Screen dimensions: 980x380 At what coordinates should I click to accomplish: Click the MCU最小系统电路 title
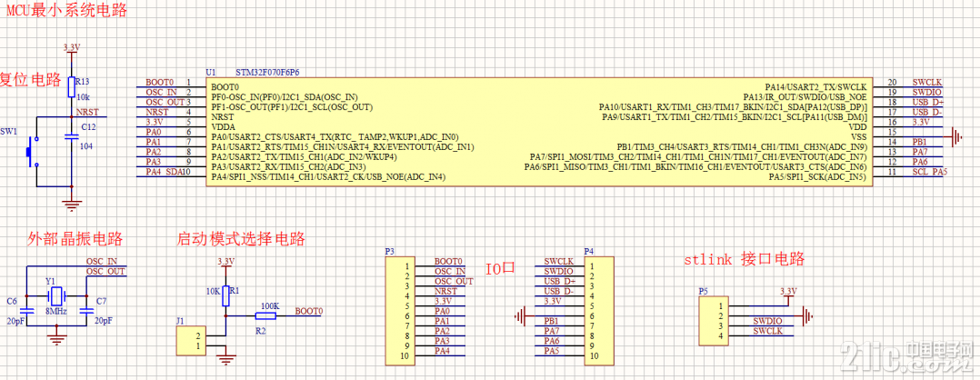click(x=67, y=11)
